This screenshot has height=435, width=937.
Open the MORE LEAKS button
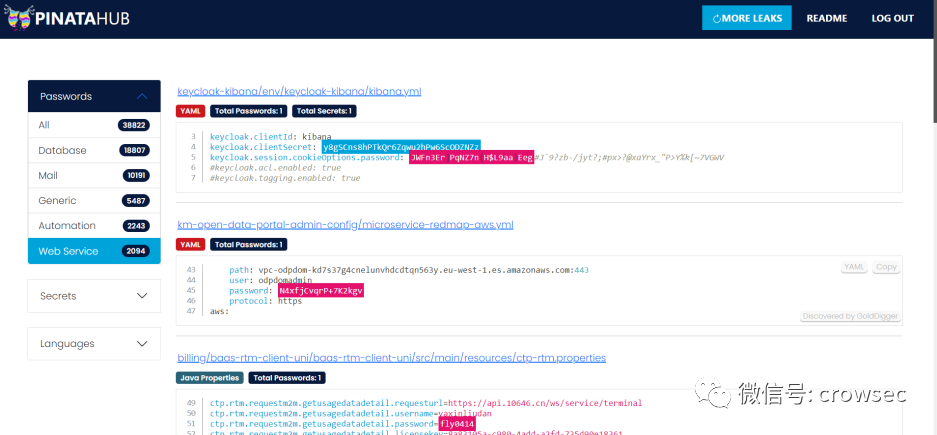pos(746,18)
